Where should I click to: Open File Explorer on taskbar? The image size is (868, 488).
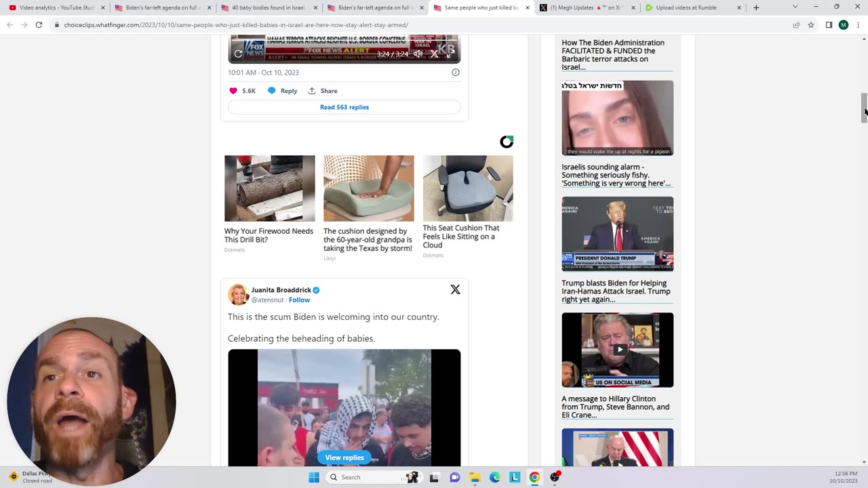(x=475, y=477)
